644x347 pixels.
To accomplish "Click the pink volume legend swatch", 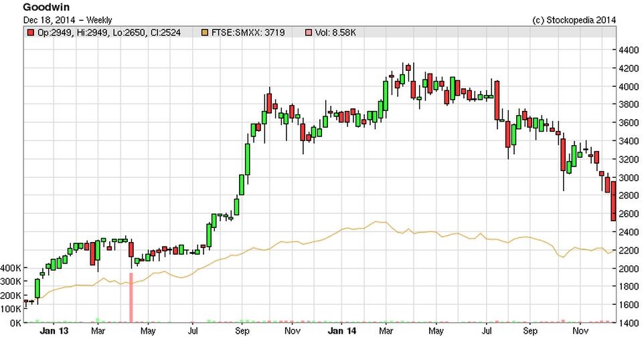I will pyautogui.click(x=309, y=32).
